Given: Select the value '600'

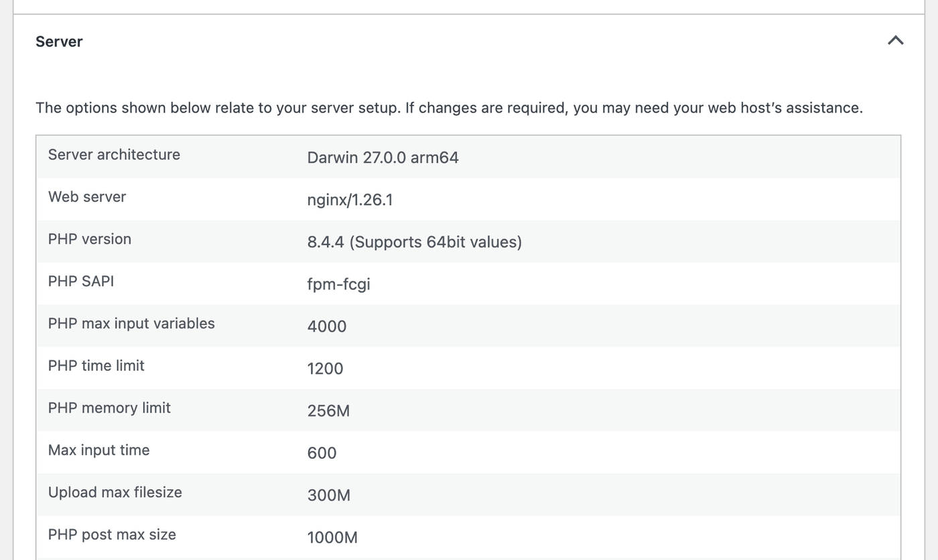Looking at the screenshot, I should coord(322,453).
